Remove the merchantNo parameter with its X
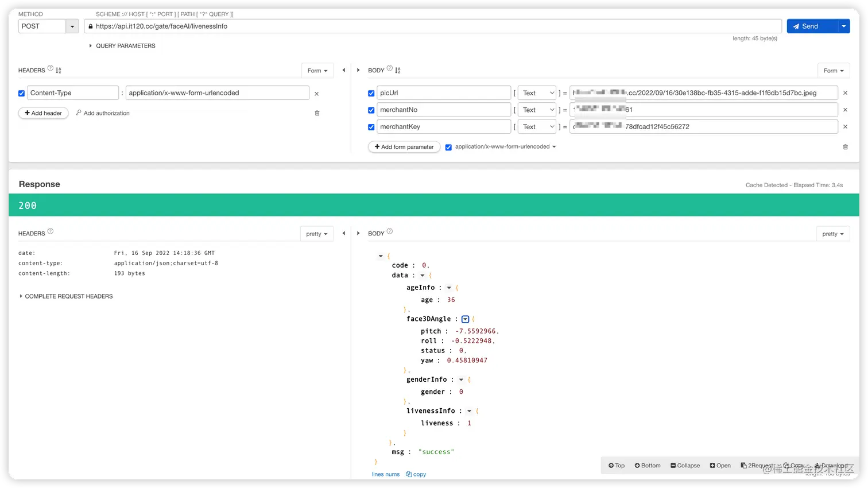The height and width of the screenshot is (488, 868). click(845, 110)
